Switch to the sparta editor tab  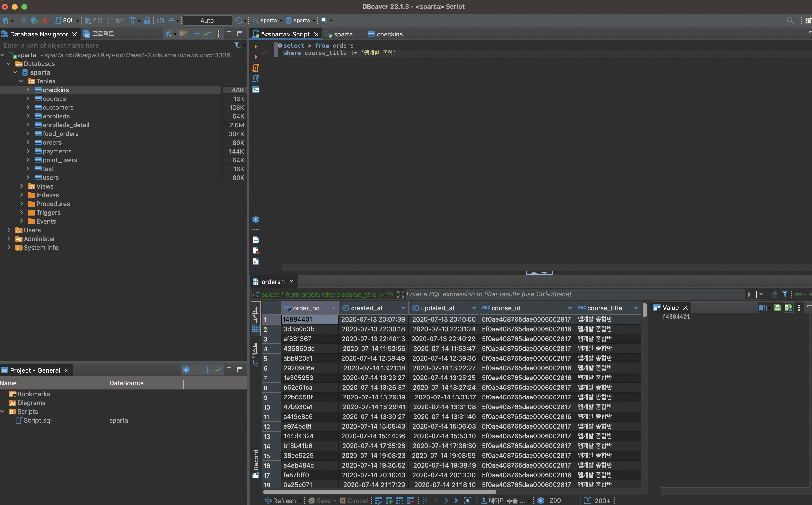click(x=339, y=34)
